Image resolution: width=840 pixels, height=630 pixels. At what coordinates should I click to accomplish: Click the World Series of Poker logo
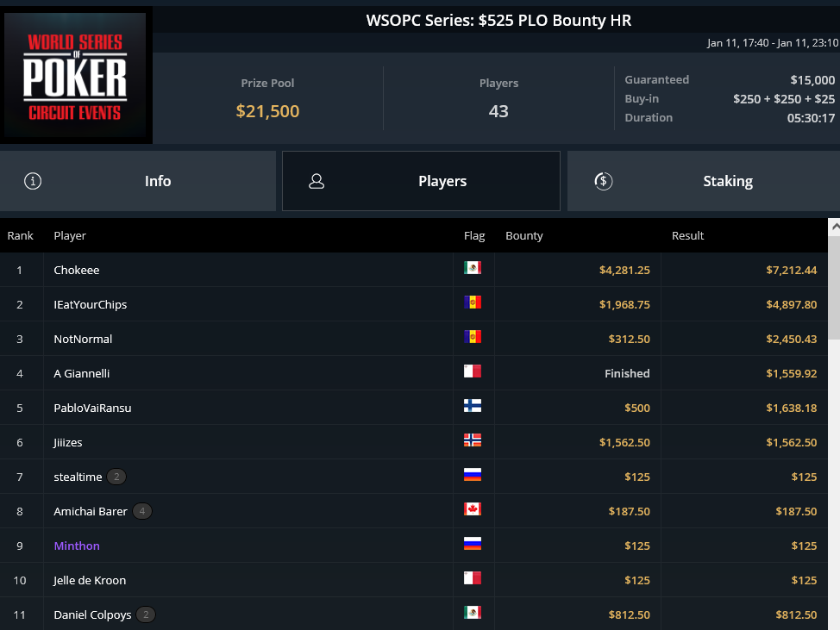tap(75, 75)
